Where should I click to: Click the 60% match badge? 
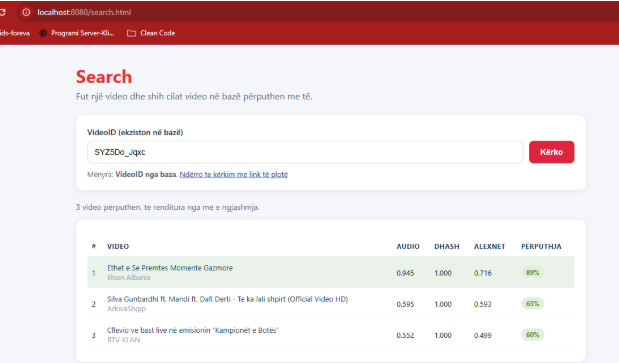(533, 335)
